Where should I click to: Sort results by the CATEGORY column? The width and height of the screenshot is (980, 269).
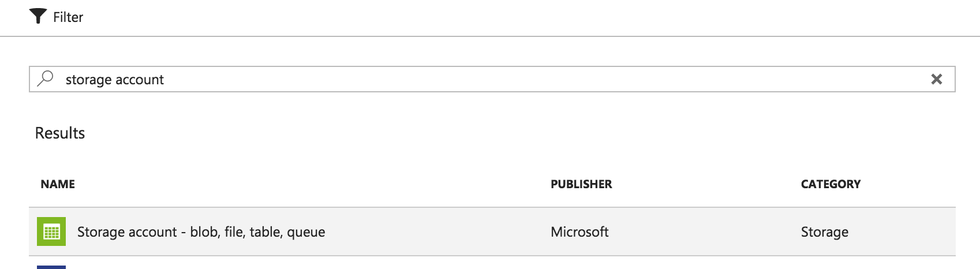831,184
